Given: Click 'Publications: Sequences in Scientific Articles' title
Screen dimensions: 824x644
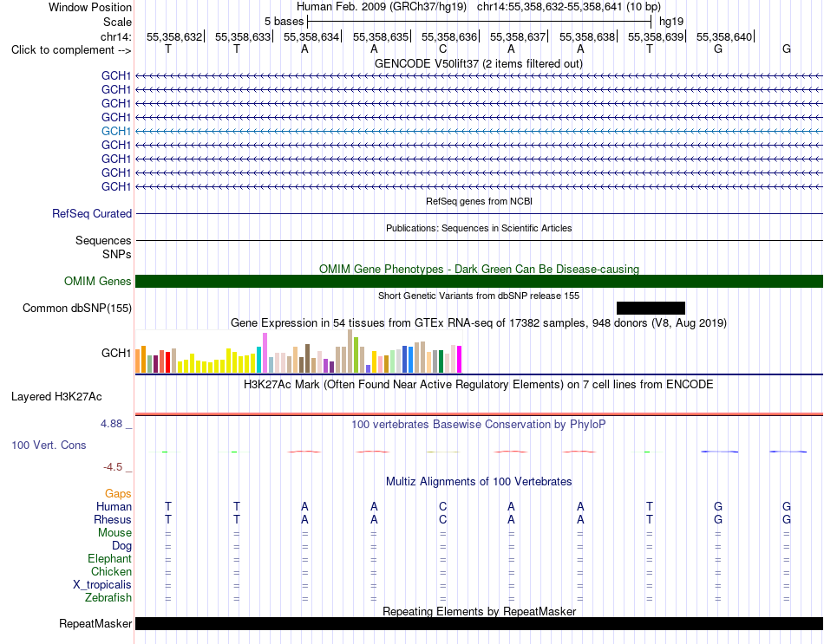Looking at the screenshot, I should 479,228.
